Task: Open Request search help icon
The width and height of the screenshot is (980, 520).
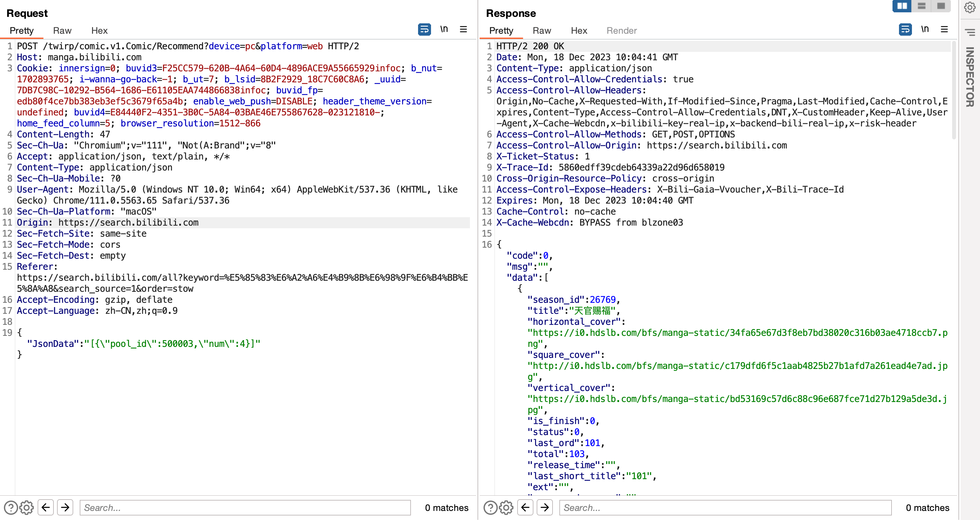Action: click(11, 507)
